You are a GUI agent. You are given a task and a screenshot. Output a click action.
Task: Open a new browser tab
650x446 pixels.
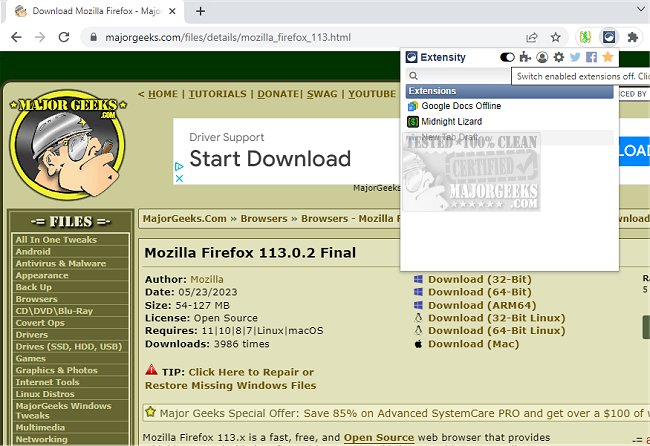(200, 11)
